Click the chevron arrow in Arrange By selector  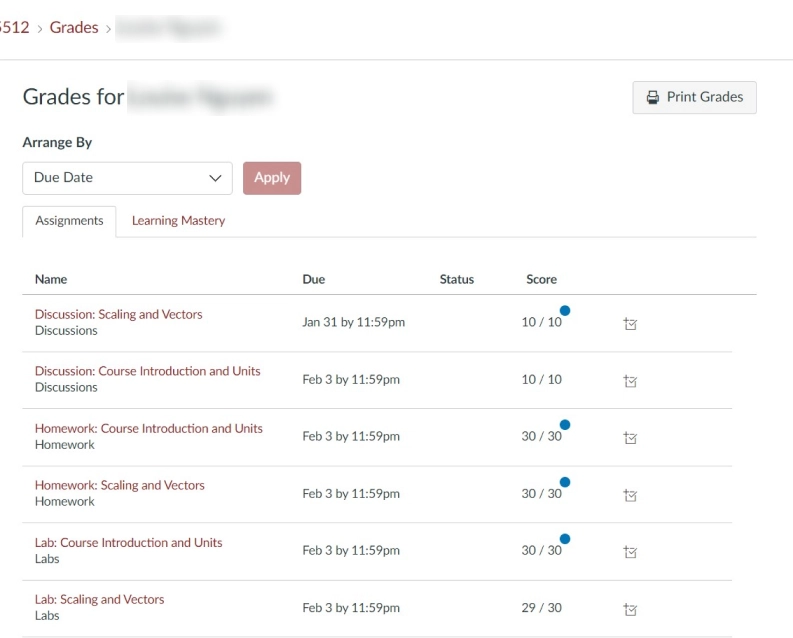(x=214, y=178)
